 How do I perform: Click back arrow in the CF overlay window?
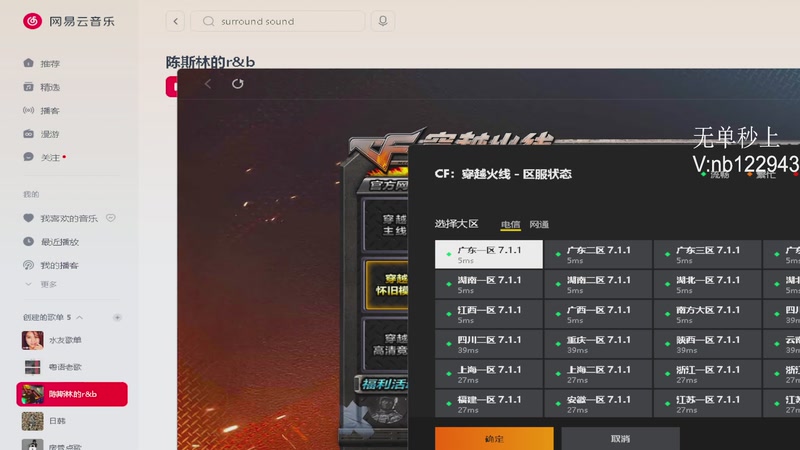(208, 84)
